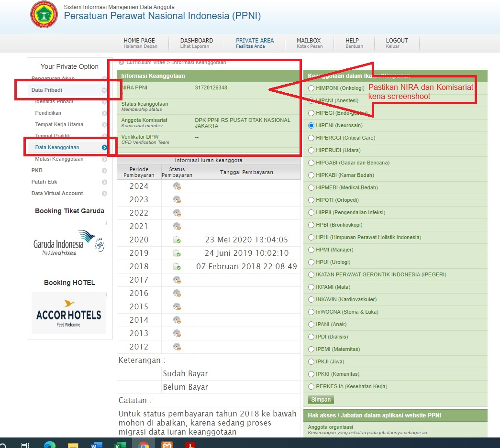The image size is (500, 448).
Task: Click the paid status icon for 2020
Action: 177,240
